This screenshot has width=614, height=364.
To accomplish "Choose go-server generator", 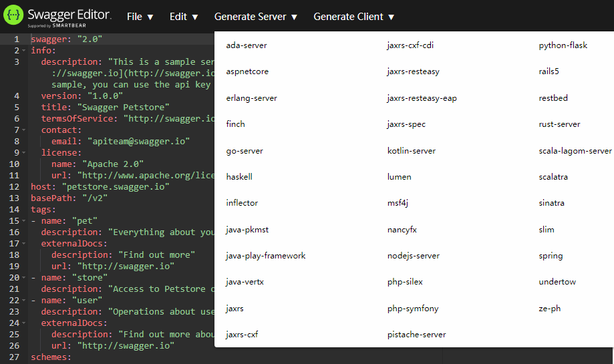I will pyautogui.click(x=245, y=151).
